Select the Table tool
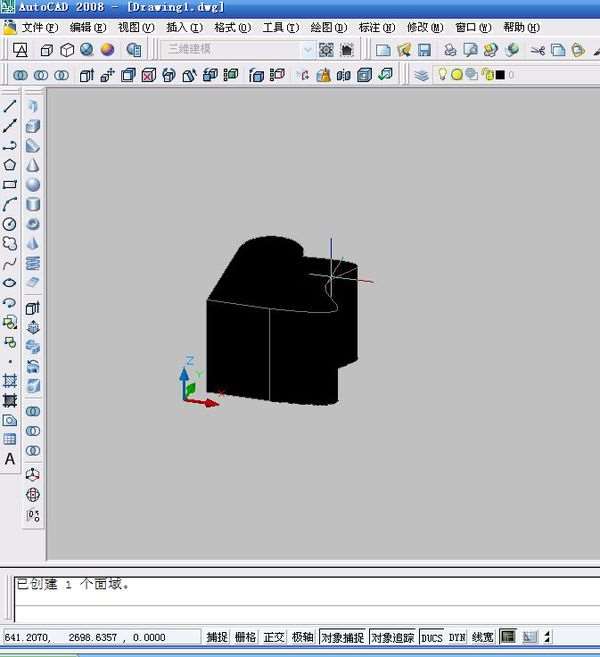This screenshot has width=600, height=657. point(10,439)
